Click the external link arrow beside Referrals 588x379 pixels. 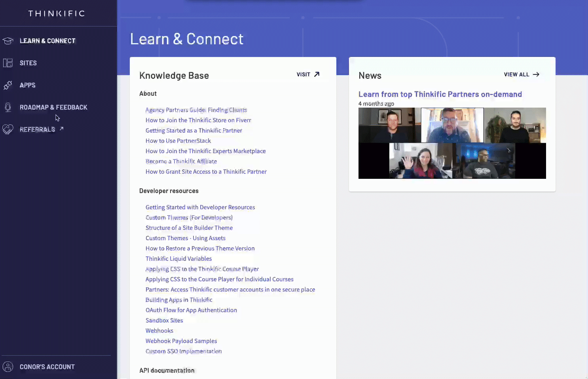click(x=61, y=129)
